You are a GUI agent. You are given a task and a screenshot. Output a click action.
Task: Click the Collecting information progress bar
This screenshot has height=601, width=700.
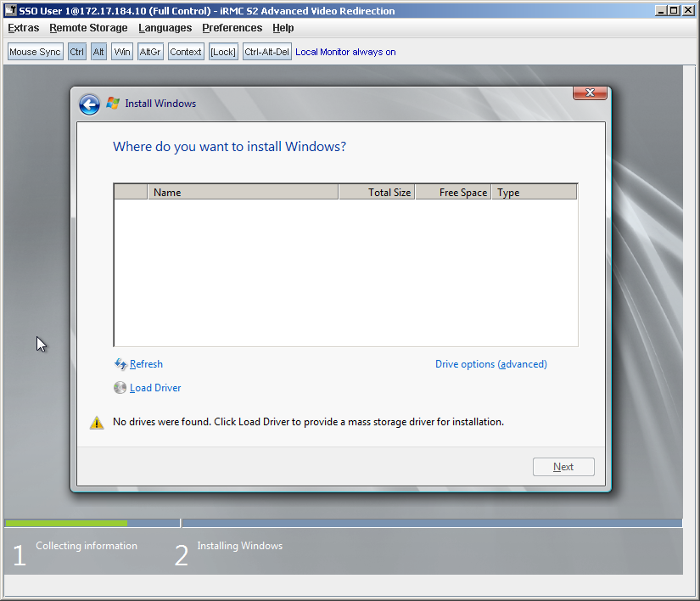coord(92,523)
